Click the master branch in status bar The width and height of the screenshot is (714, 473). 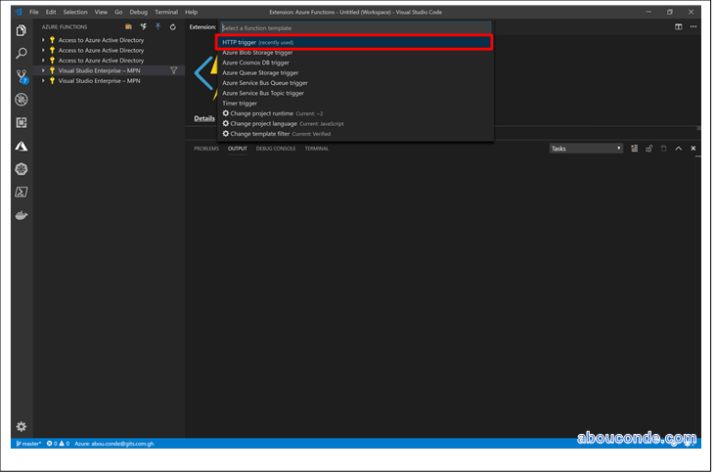coord(27,443)
